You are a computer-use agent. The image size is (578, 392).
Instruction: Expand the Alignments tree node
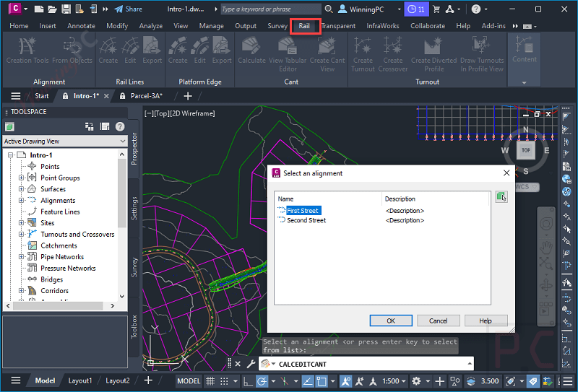point(21,201)
